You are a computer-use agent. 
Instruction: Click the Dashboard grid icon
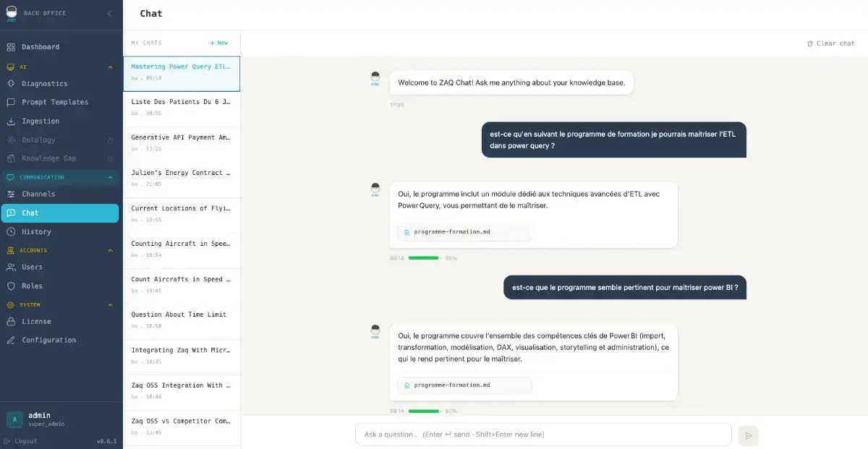pos(11,47)
